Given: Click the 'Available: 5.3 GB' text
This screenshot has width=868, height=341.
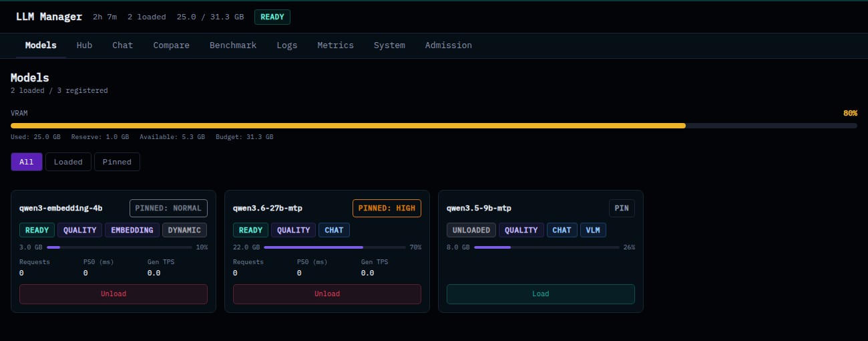Looking at the screenshot, I should 172,136.
